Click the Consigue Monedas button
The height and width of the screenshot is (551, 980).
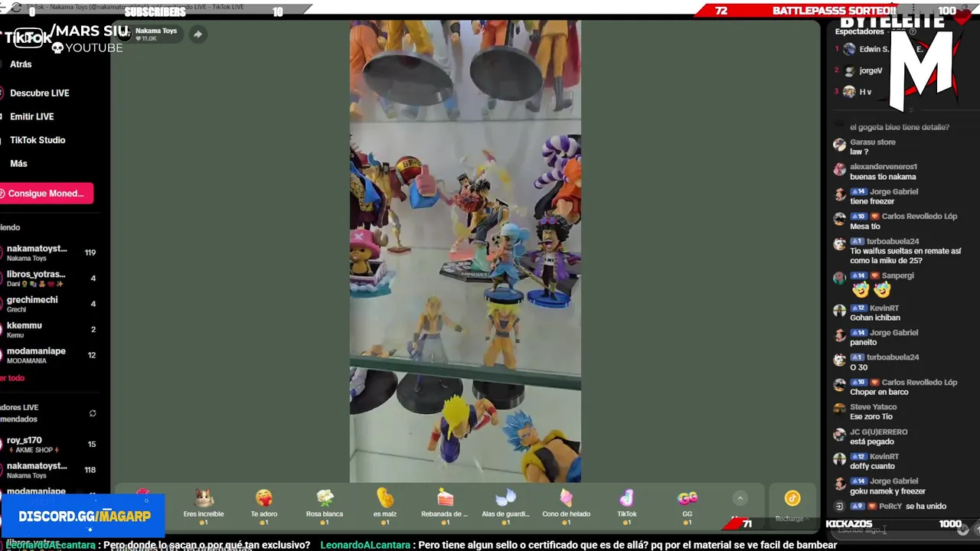point(46,194)
